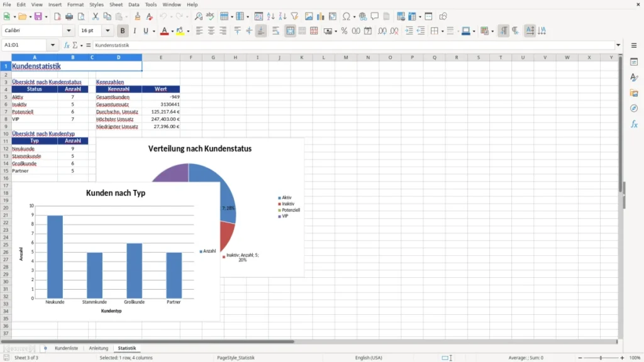This screenshot has width=644, height=362.
Task: Click the sidebar settings hamburger button
Action: click(x=634, y=45)
